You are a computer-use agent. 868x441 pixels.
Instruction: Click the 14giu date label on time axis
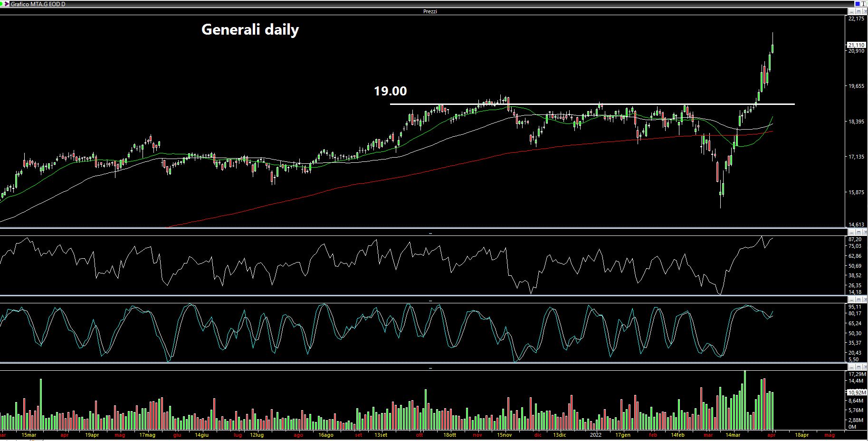point(201,435)
